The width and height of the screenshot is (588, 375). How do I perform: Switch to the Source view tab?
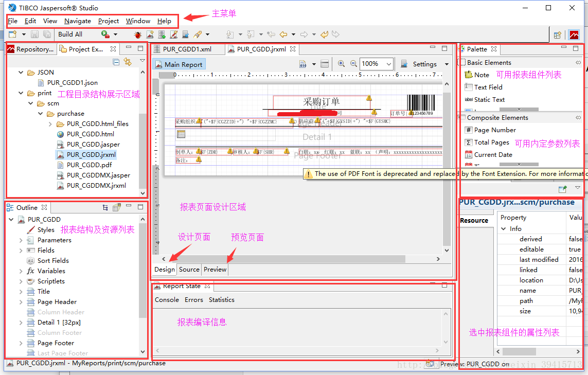click(189, 269)
